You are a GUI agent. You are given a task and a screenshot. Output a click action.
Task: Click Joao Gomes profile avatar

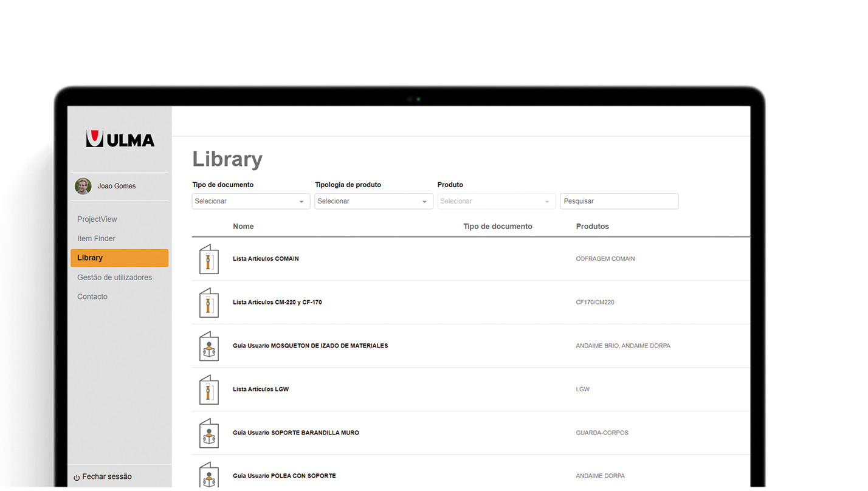(x=83, y=186)
